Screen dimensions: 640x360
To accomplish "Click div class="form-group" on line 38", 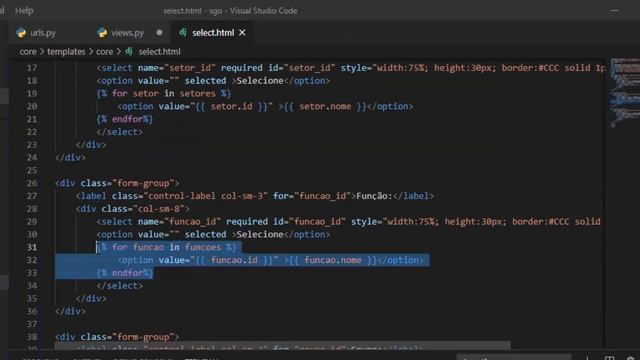I will [x=117, y=337].
